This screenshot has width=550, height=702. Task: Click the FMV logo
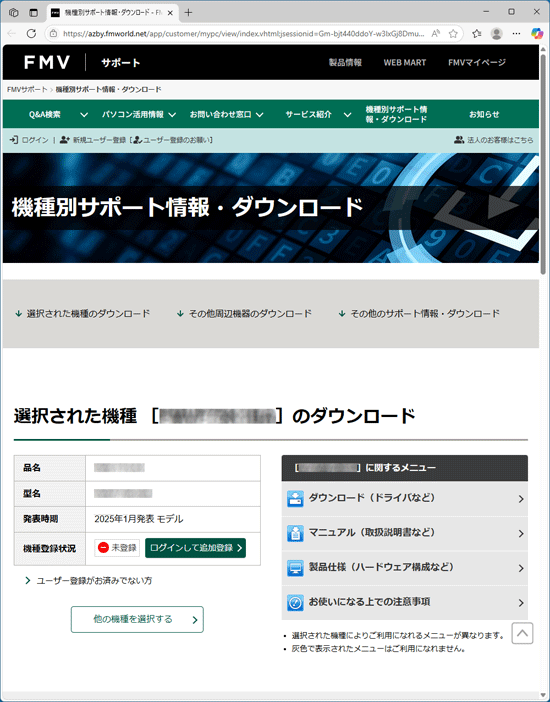47,62
